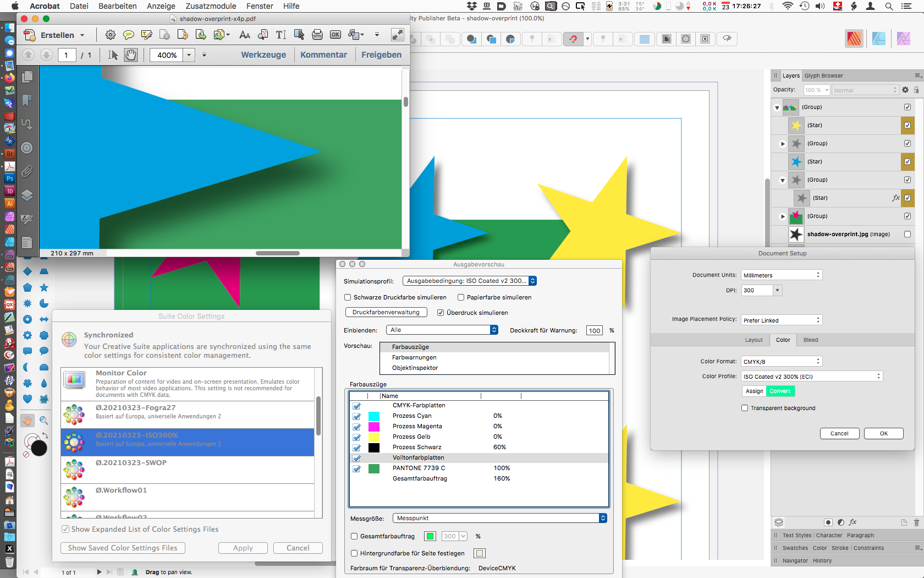Open Image Placement Policy dropdown
Image resolution: width=924 pixels, height=578 pixels.
click(782, 320)
